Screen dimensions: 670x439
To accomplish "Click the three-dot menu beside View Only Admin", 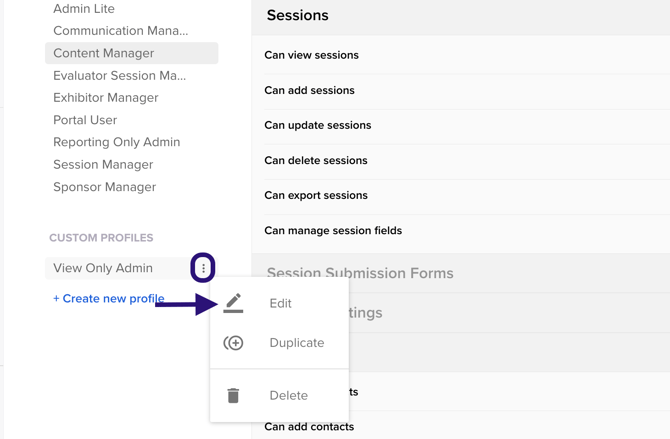I will tap(203, 268).
